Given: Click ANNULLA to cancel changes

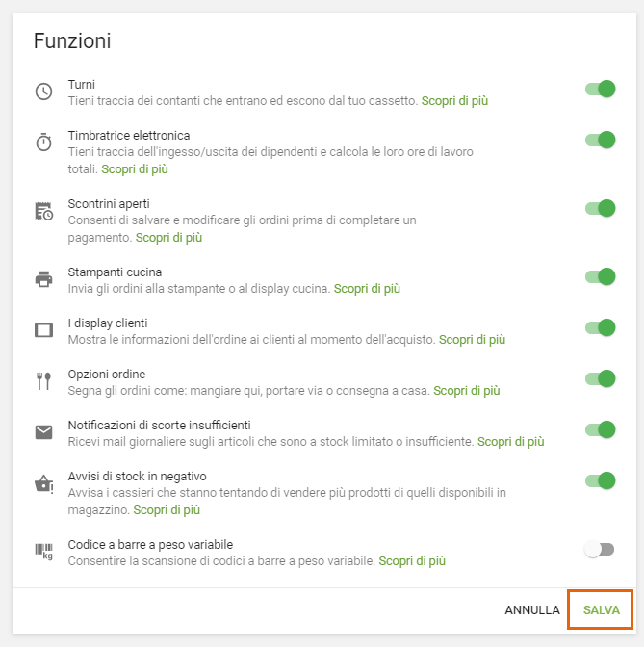Looking at the screenshot, I should click(x=531, y=610).
